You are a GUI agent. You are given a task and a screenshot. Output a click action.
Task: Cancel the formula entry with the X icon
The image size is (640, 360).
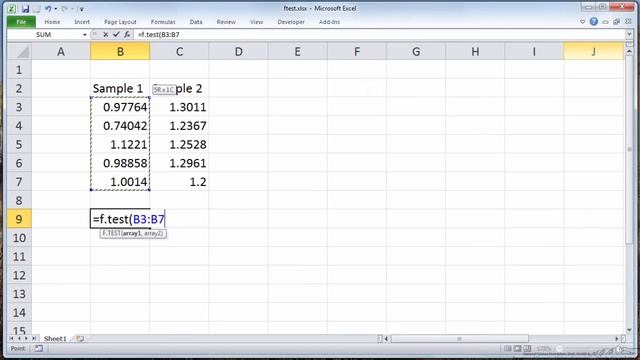tap(106, 35)
